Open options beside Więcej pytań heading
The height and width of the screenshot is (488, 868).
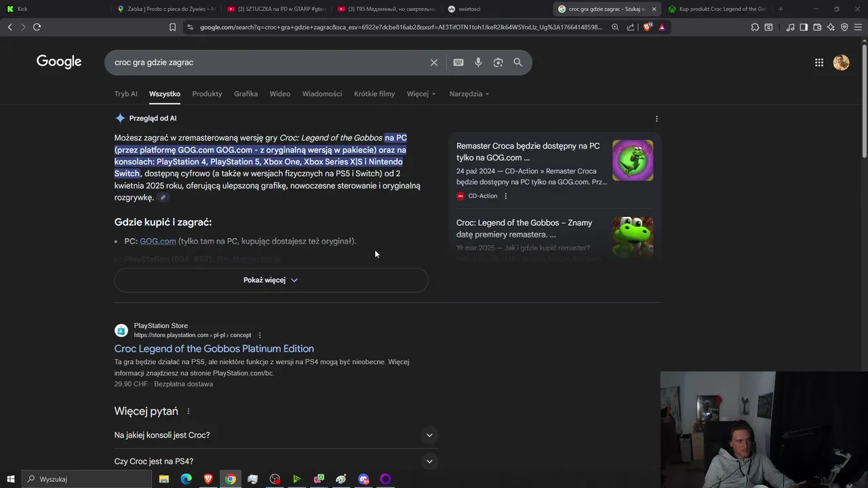[x=189, y=411]
